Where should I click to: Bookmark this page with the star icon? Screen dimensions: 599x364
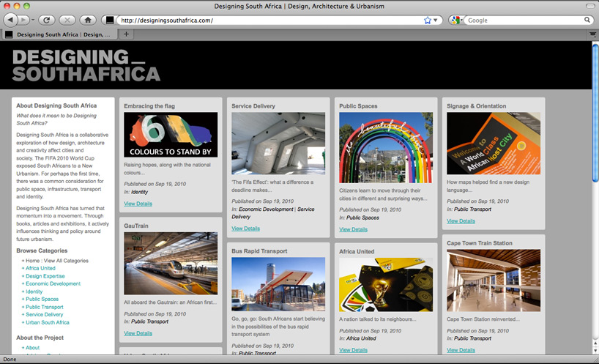tap(428, 21)
